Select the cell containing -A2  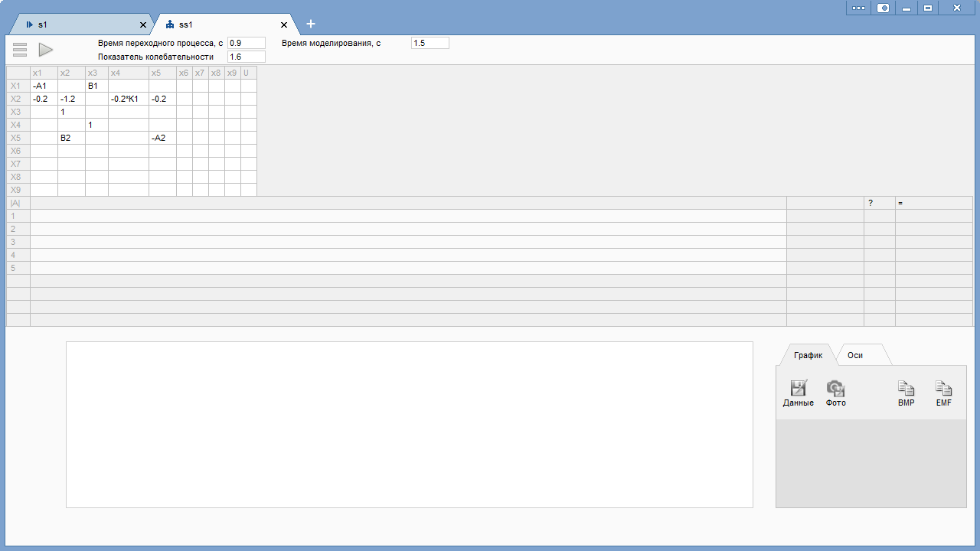[x=162, y=138]
